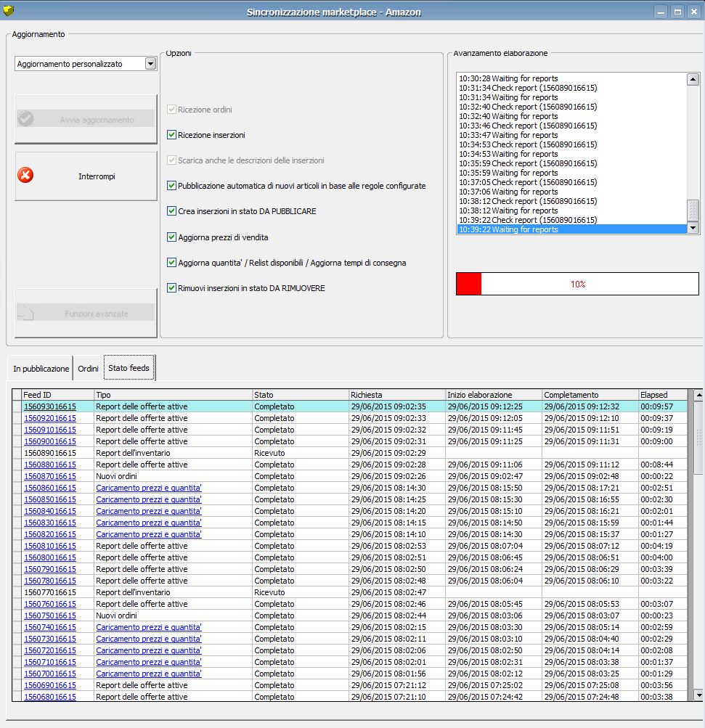Open the Ordini tab
This screenshot has height=728, width=705.
pyautogui.click(x=88, y=369)
